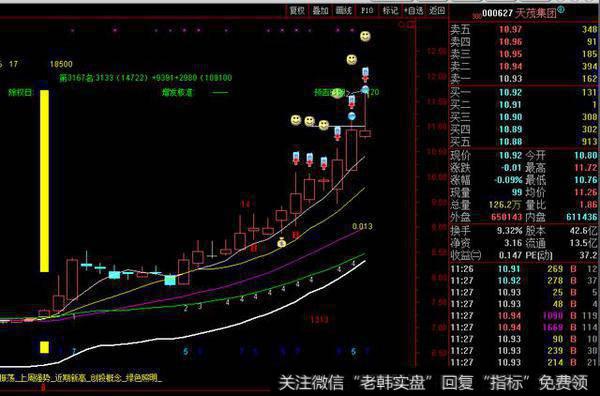Click the yellow 18500 value
Viewport: 600px width, 396px height.
[61, 64]
